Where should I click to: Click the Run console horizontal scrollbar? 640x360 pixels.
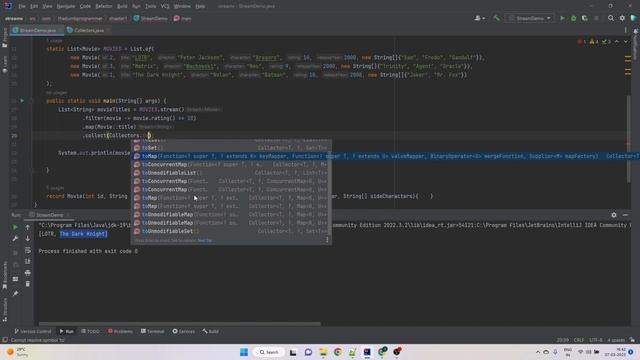180,324
